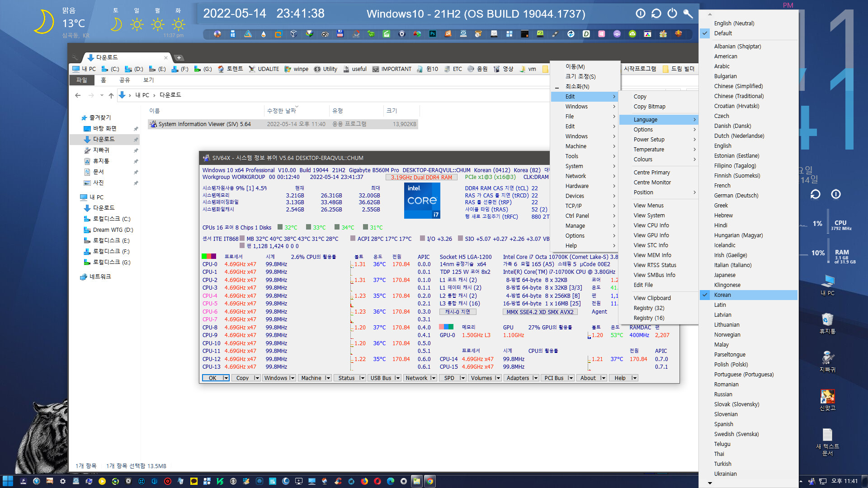Open the Photoshop icon in the top dock
This screenshot has height=488, width=868.
(432, 34)
